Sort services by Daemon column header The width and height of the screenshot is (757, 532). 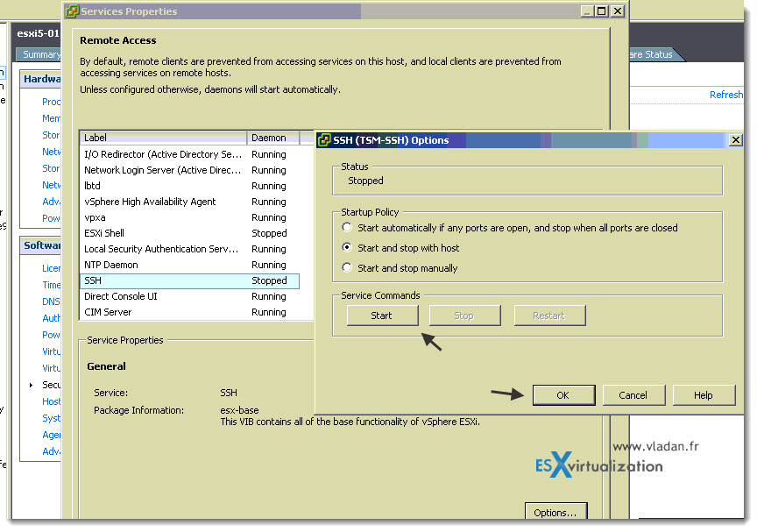(x=273, y=138)
